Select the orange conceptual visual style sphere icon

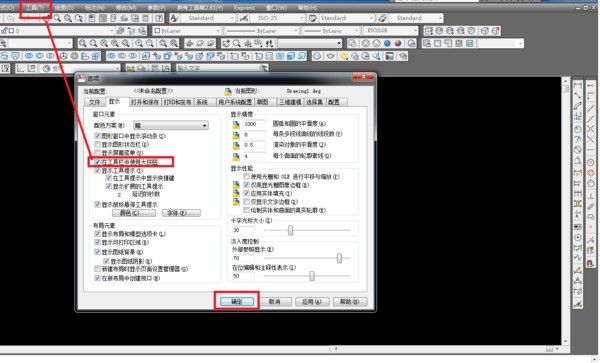pos(398,43)
